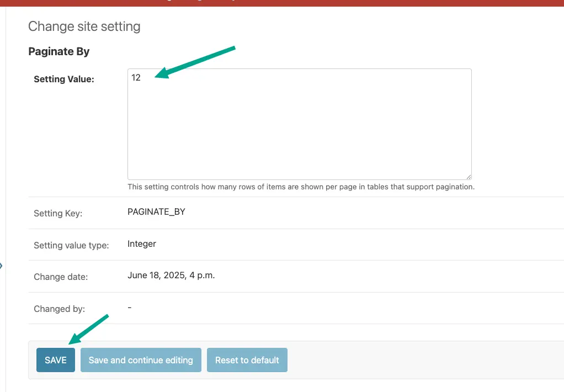Click the Setting Key label

click(x=58, y=214)
